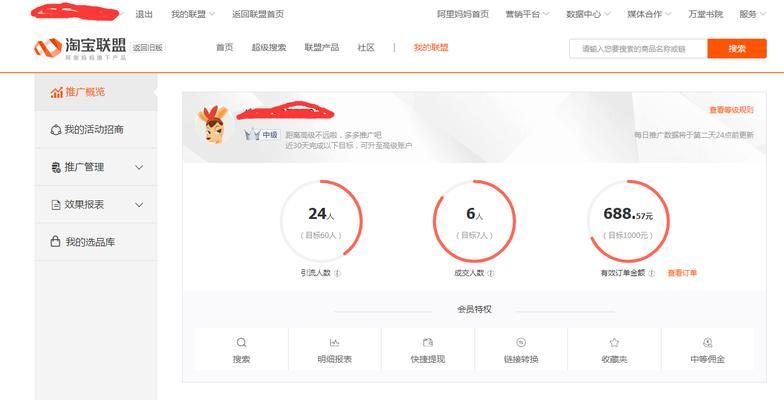Click the 中级 level badge
The height and width of the screenshot is (400, 784).
[x=262, y=135]
